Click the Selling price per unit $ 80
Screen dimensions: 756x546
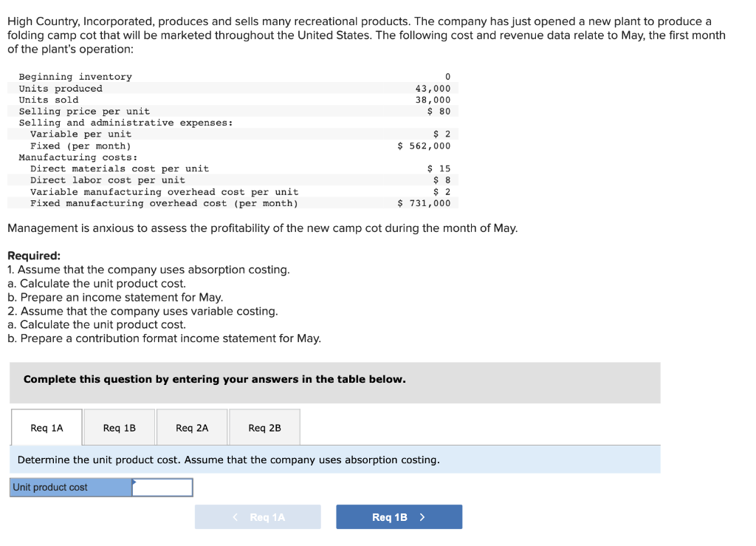pos(439,112)
